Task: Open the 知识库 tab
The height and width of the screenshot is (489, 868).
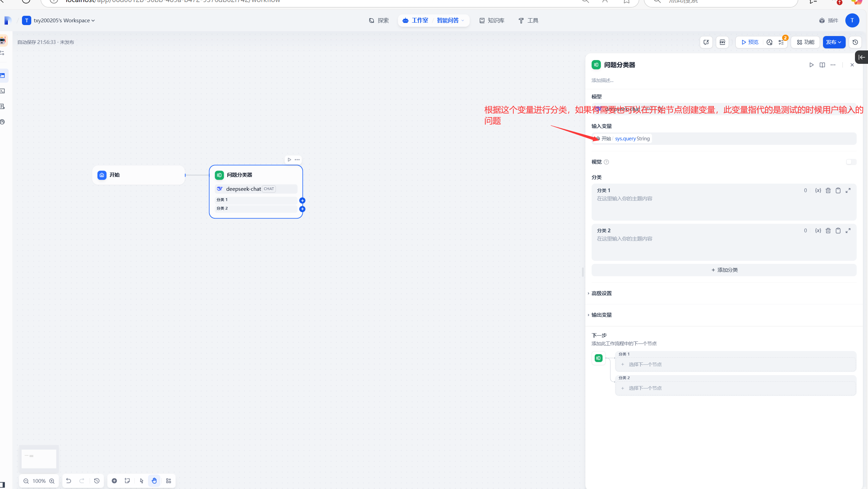Action: [492, 21]
